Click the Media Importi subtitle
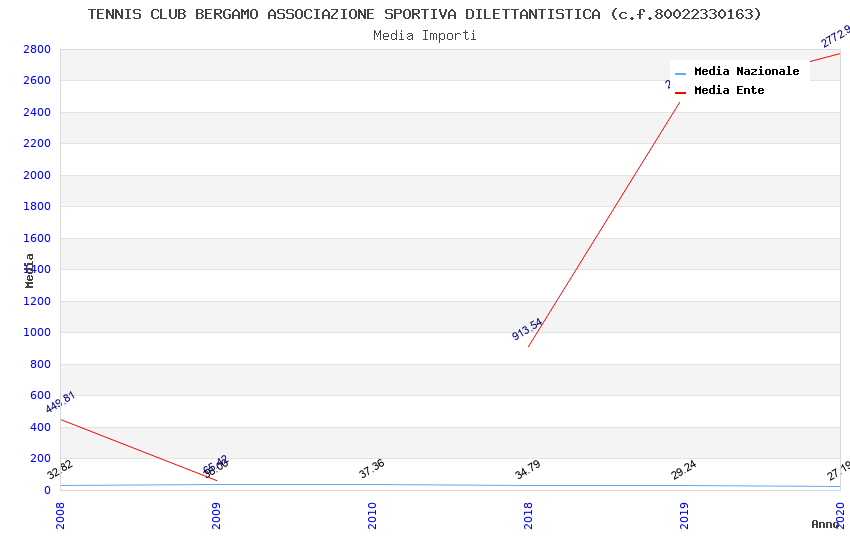Screen dimensions: 850x550 pos(424,36)
